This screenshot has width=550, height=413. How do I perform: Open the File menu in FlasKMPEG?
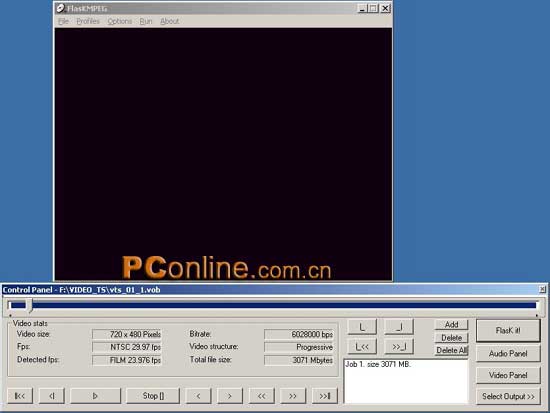click(63, 21)
